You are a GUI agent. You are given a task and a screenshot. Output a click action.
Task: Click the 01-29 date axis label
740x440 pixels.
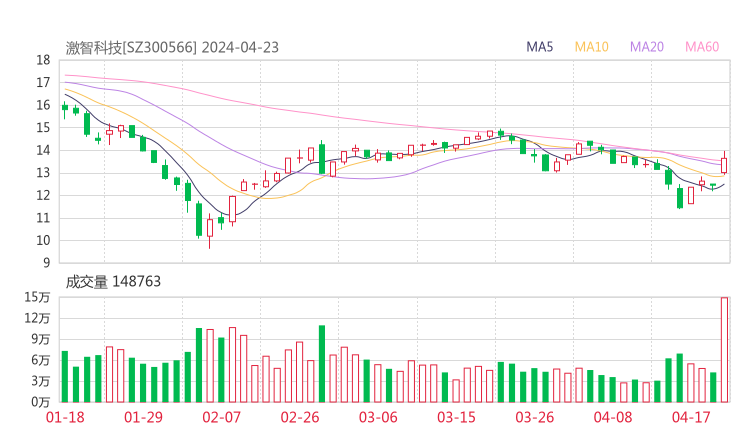point(143,417)
